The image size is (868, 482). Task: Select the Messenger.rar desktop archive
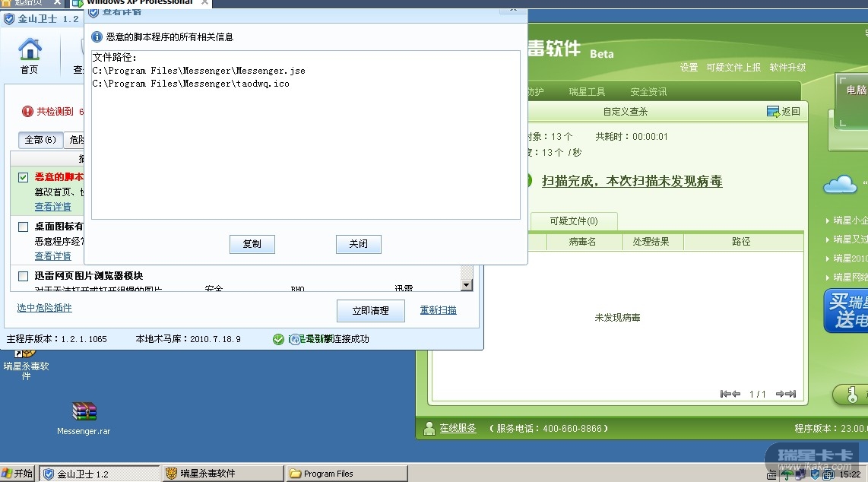(x=84, y=419)
